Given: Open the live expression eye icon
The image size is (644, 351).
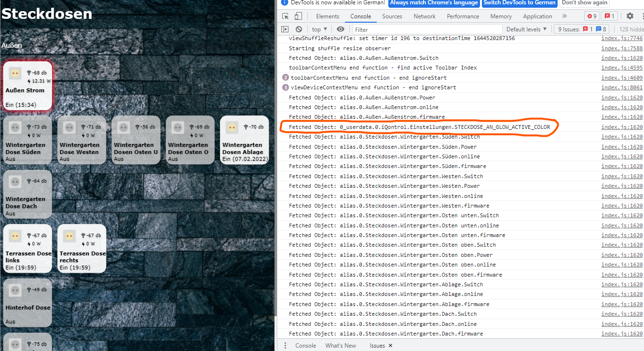Looking at the screenshot, I should click(x=341, y=29).
